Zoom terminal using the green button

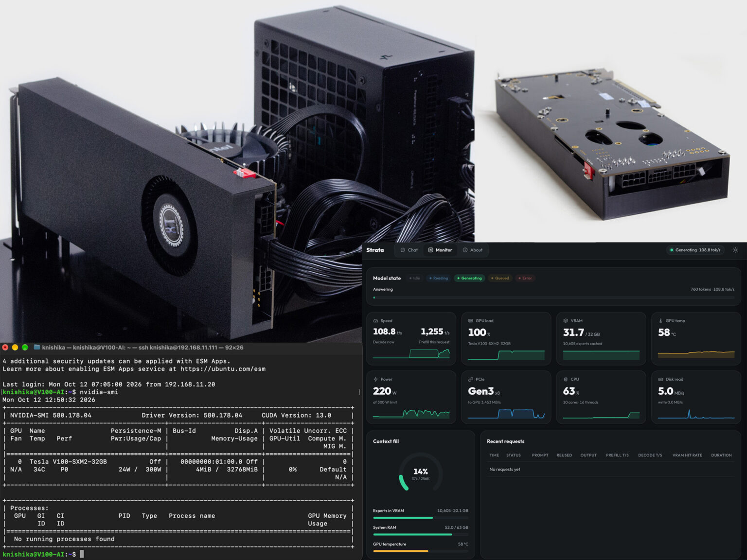click(x=25, y=347)
